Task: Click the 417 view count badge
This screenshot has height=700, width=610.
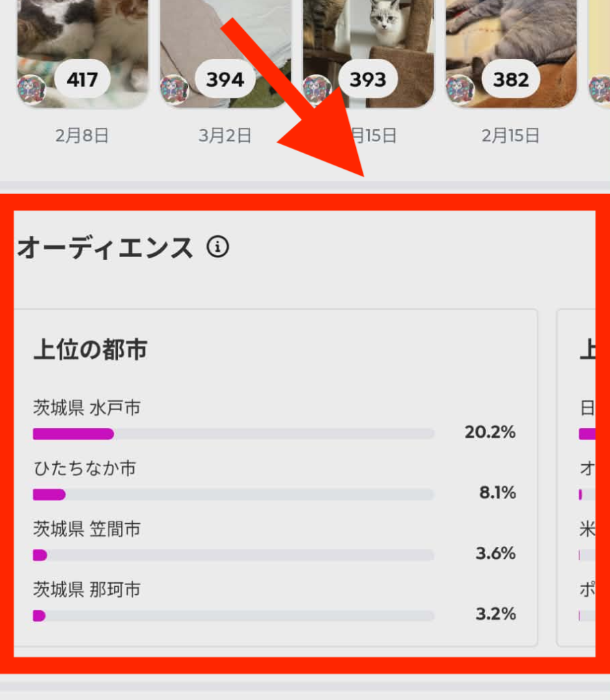Action: [x=82, y=80]
